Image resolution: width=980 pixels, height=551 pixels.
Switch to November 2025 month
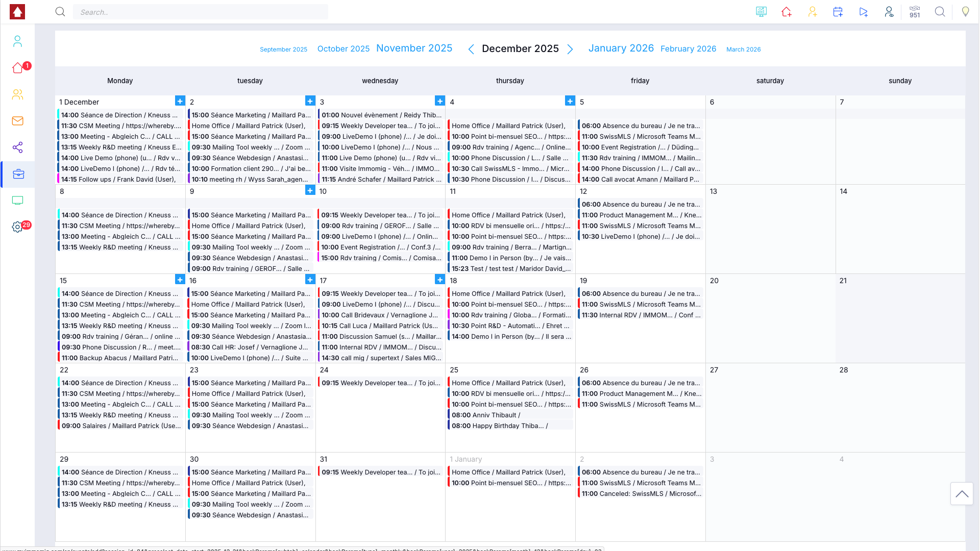point(414,48)
